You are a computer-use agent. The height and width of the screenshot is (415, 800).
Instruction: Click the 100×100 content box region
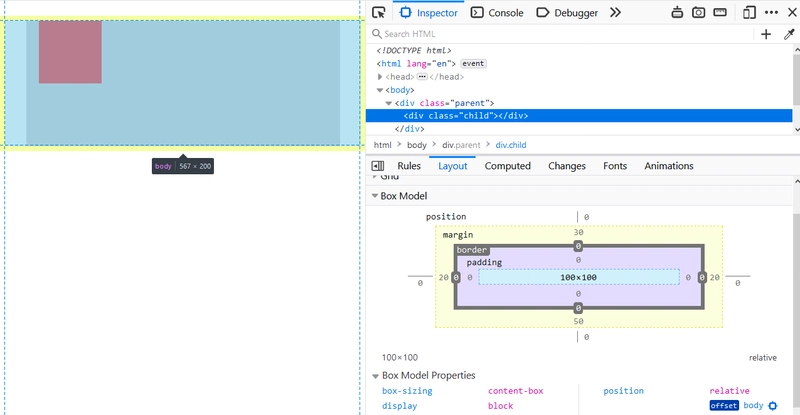(x=578, y=277)
